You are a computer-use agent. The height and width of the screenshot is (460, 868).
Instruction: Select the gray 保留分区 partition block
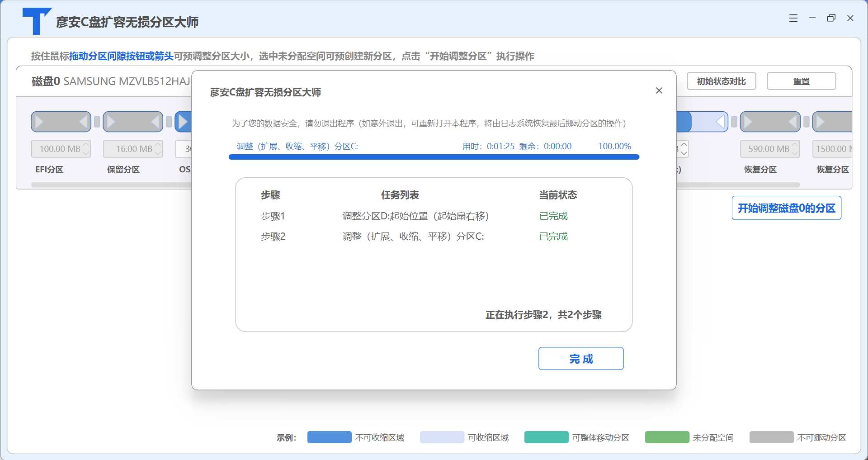(x=133, y=122)
